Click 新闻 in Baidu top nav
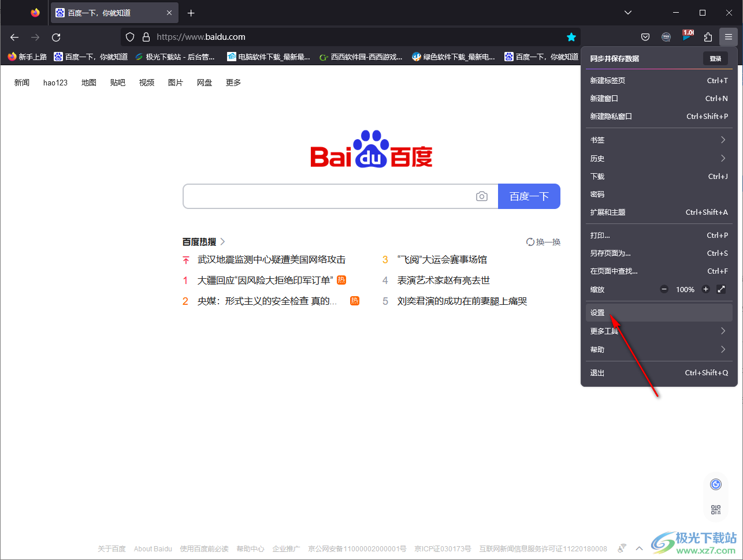This screenshot has height=560, width=743. (x=22, y=83)
